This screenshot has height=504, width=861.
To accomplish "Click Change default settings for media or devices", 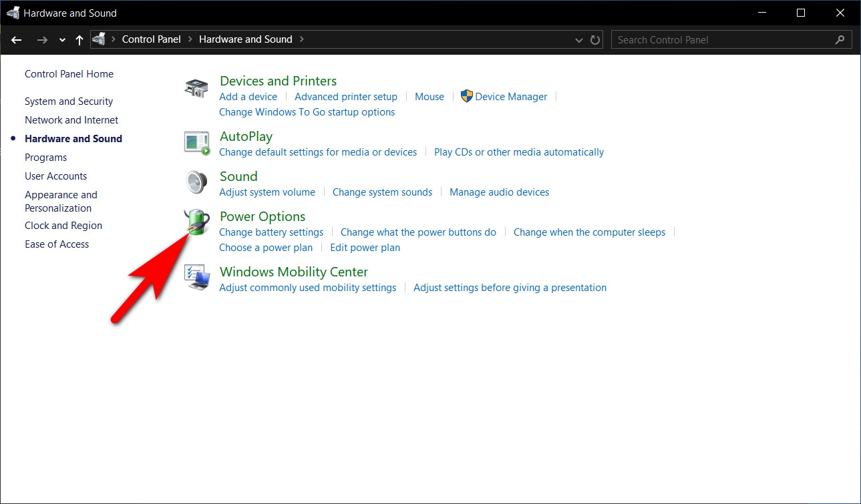I will [x=318, y=152].
